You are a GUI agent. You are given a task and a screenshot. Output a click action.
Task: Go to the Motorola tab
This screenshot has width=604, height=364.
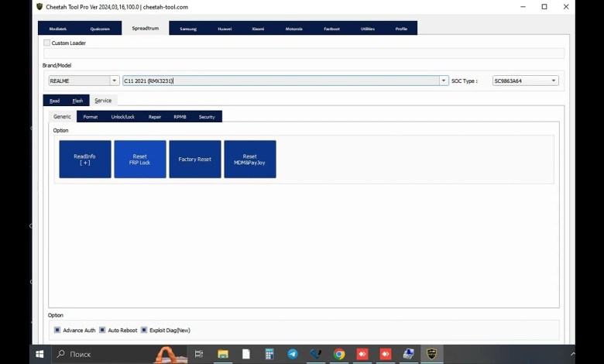click(x=294, y=29)
